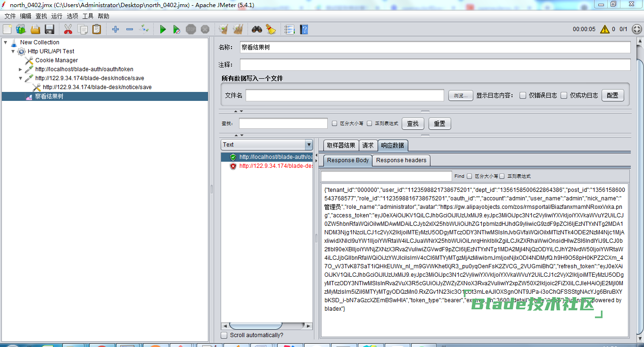The image size is (644, 347).
Task: Open the 查找 menu
Action: pyautogui.click(x=41, y=16)
